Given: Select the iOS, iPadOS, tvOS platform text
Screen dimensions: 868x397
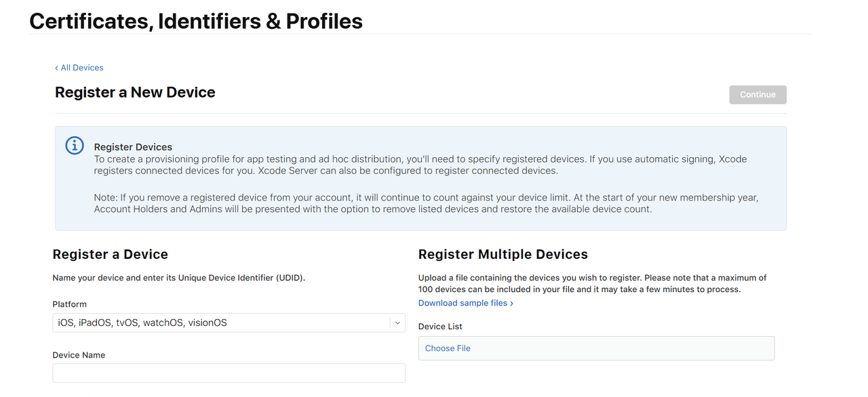Looking at the screenshot, I should pyautogui.click(x=142, y=323).
